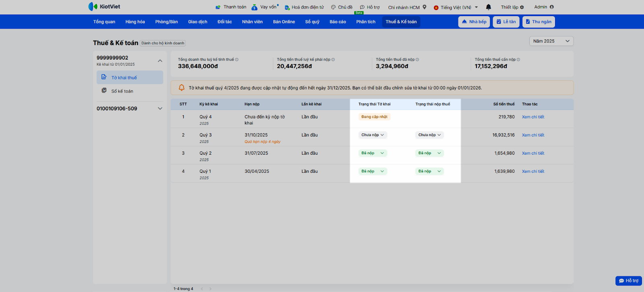Open the Chủ đề theme picker

point(342,7)
